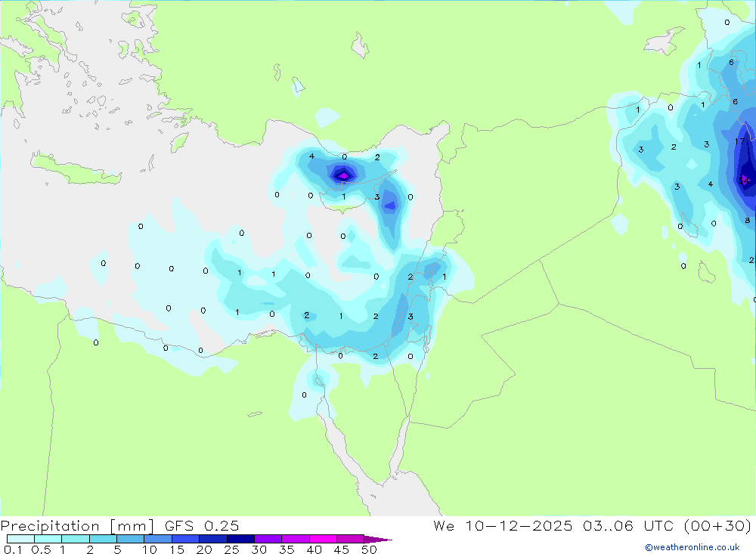Select the 2–5 mm legend color
Screen dimensions: 756x554
pyautogui.click(x=103, y=539)
